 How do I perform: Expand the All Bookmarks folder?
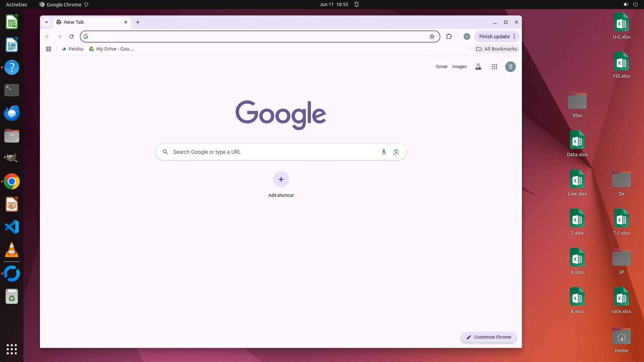click(x=497, y=49)
